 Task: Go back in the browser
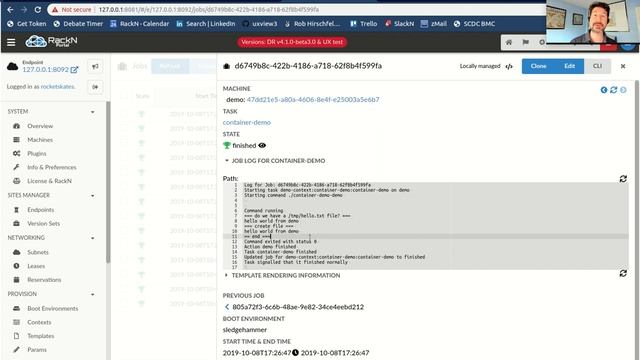pos(10,9)
